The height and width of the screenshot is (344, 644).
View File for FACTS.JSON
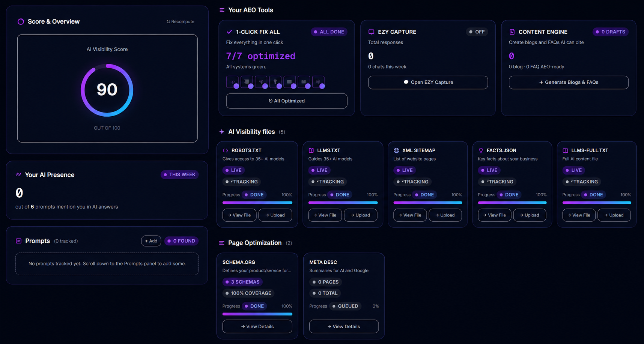tap(495, 215)
